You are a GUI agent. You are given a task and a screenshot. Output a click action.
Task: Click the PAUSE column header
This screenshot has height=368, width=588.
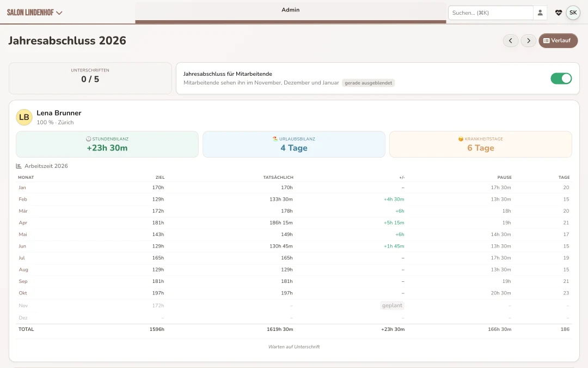coord(504,177)
